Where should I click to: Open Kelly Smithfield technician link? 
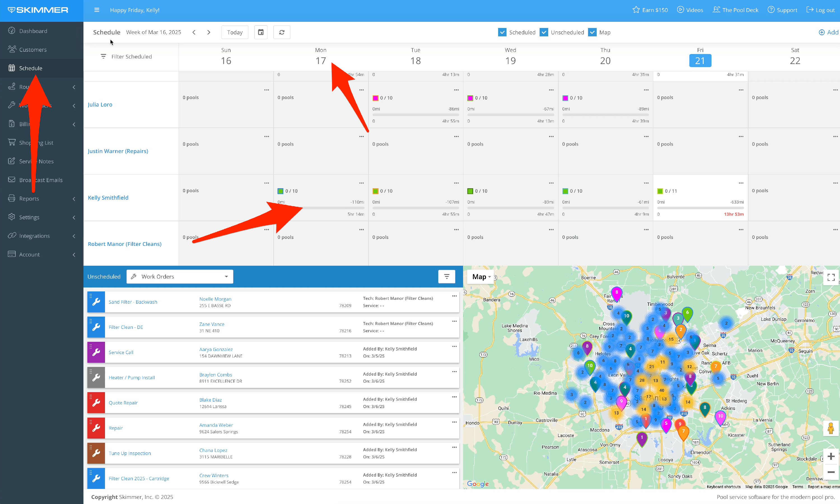[x=108, y=198]
